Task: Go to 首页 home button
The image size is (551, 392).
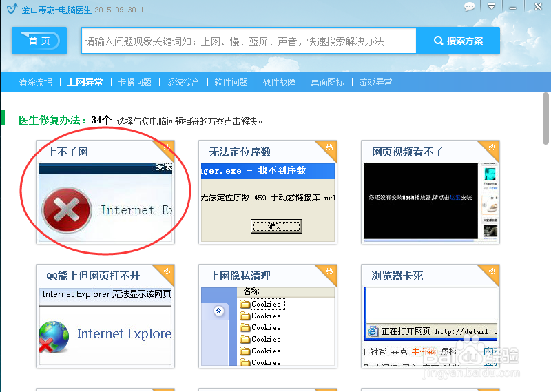Action: (x=39, y=41)
